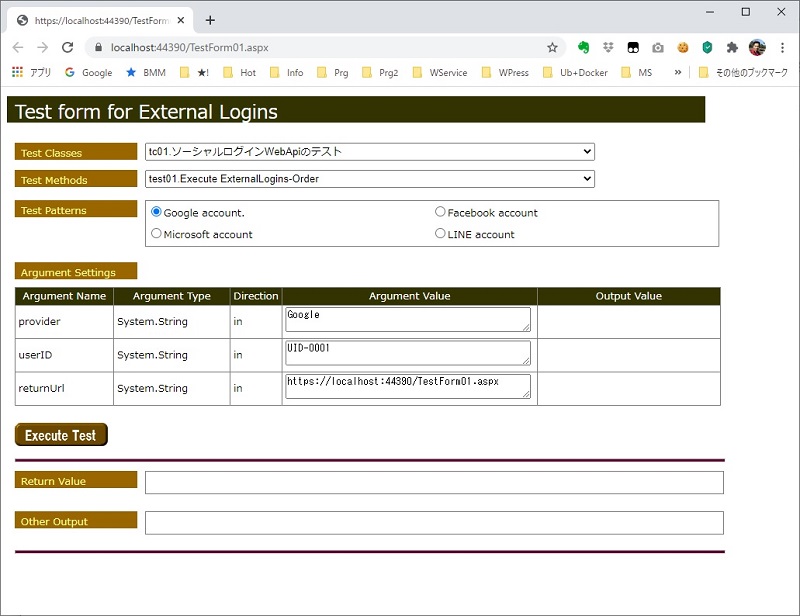Screen dimensions: 800x616
Task: Open the Google bookmark link
Action: [x=89, y=72]
